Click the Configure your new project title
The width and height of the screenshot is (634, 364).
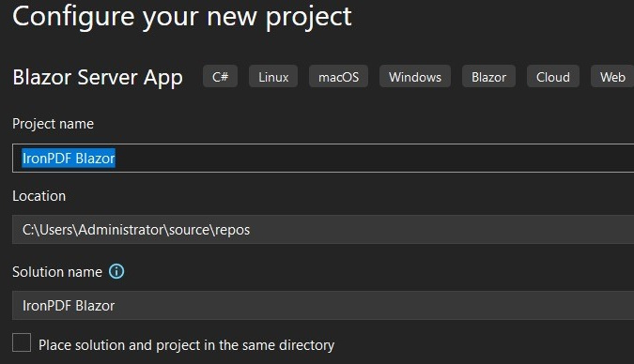[x=182, y=17]
